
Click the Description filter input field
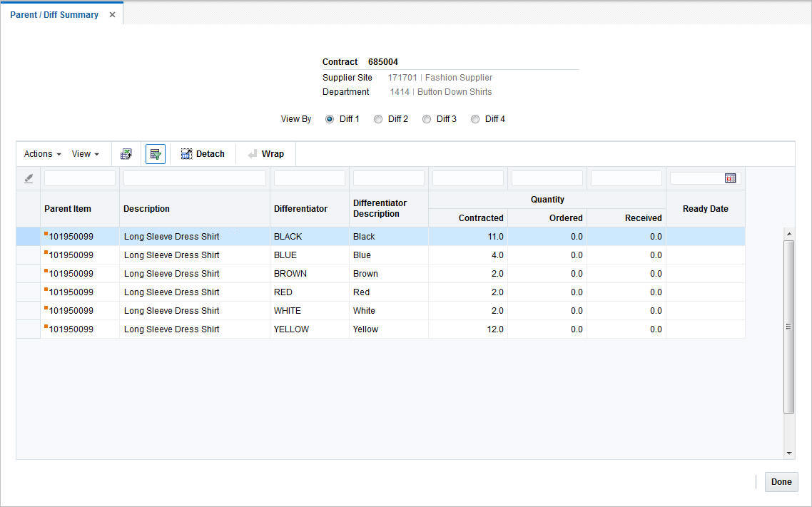point(193,178)
